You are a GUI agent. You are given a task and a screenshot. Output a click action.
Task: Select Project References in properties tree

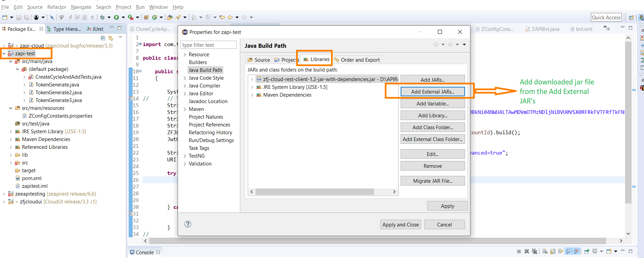tap(209, 125)
